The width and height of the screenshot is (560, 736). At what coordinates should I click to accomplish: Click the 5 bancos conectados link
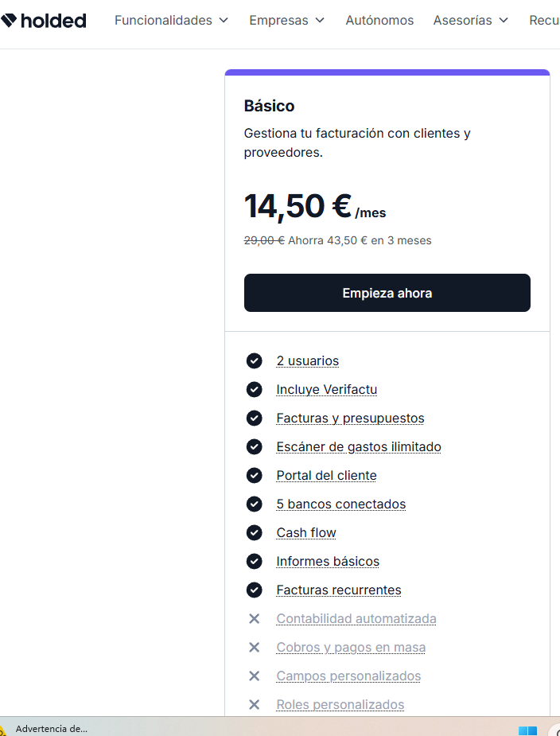pos(340,504)
